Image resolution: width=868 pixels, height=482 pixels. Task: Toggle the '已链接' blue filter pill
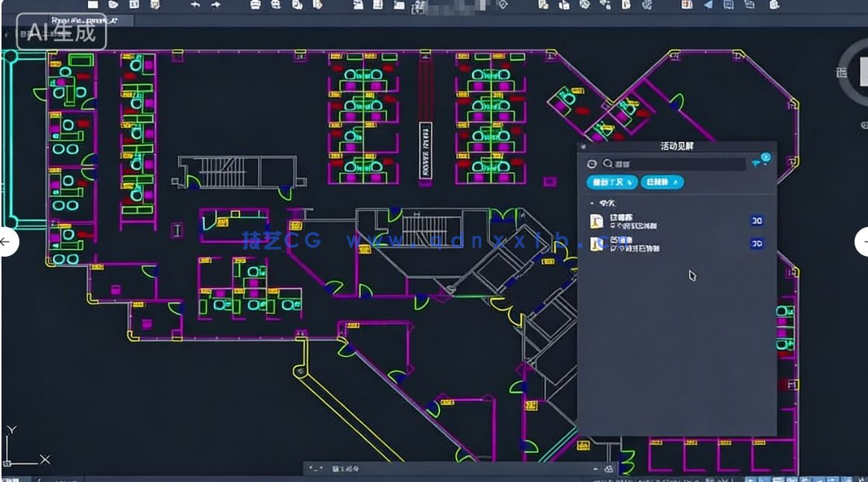pyautogui.click(x=661, y=182)
